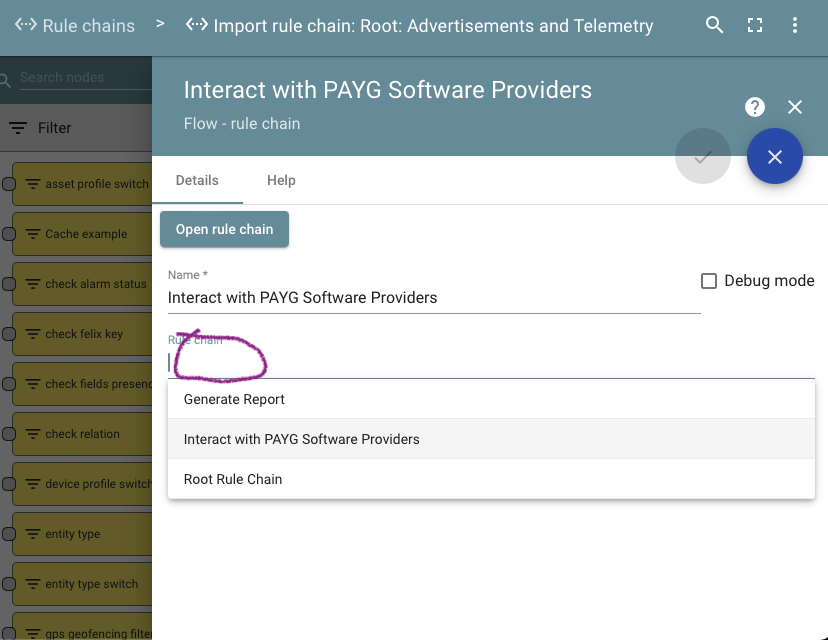Close the node details panel with X

[x=795, y=107]
